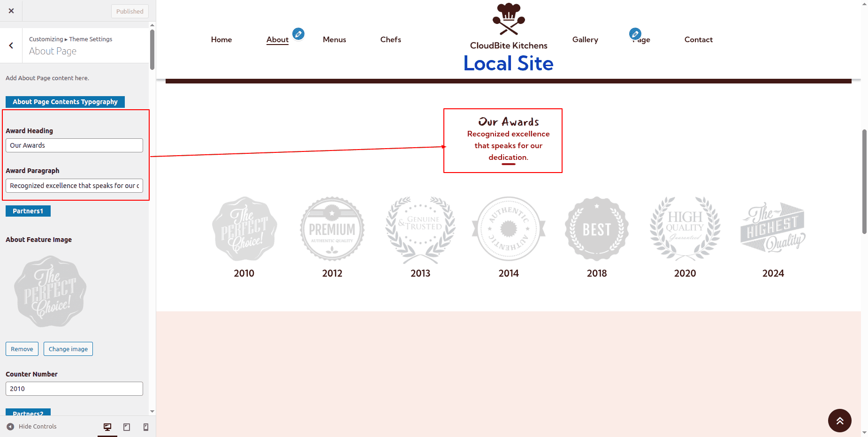Open the Gallery navigation item

[585, 40]
